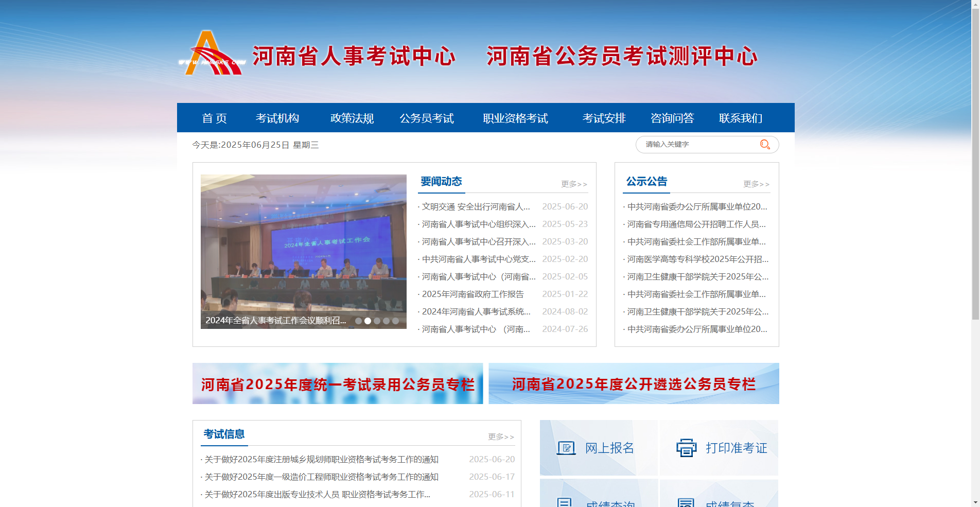The height and width of the screenshot is (507, 980).
Task: Click the 网上报名 laptop registration icon
Action: [x=566, y=448]
